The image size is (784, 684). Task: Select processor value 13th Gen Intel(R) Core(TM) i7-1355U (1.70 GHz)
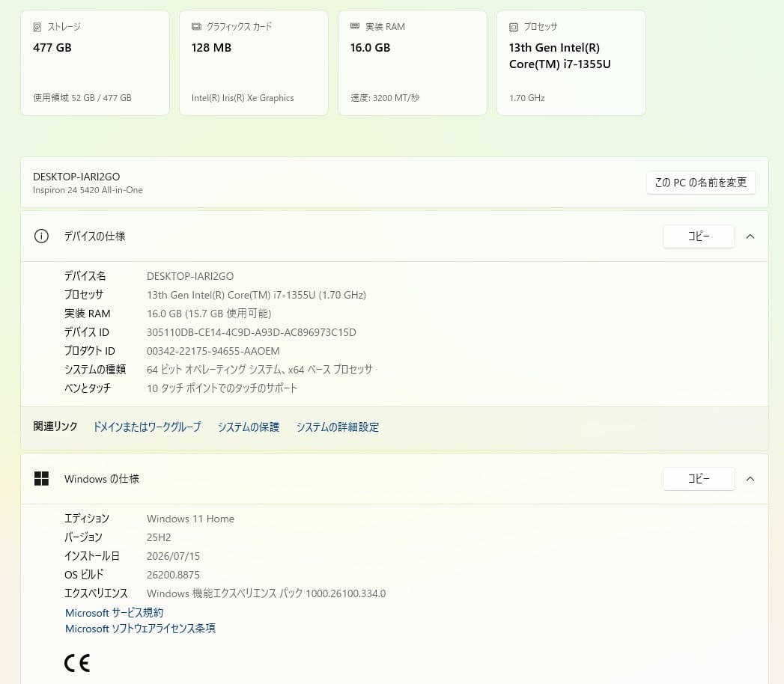(257, 295)
